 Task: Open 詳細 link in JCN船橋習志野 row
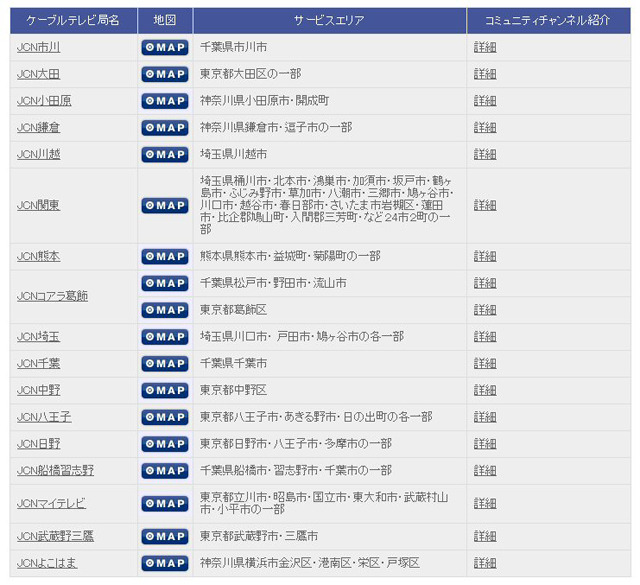click(485, 471)
